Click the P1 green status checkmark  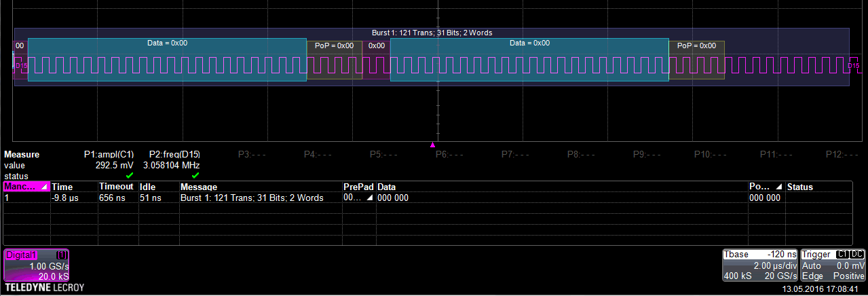[129, 175]
